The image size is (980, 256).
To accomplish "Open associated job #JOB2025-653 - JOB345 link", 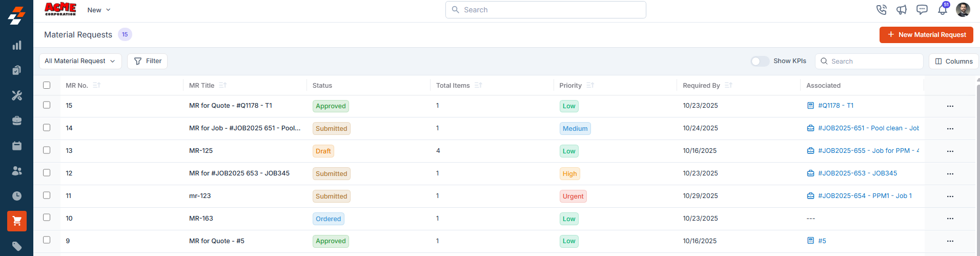I will (857, 173).
